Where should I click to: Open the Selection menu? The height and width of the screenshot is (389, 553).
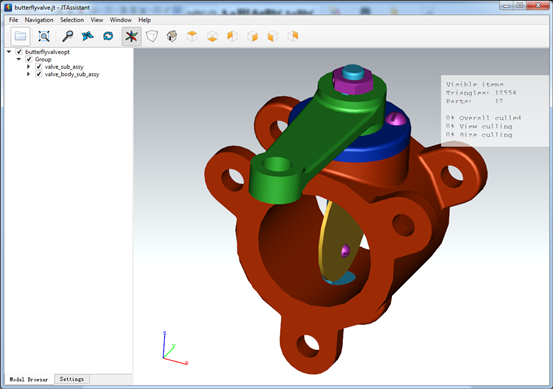72,20
